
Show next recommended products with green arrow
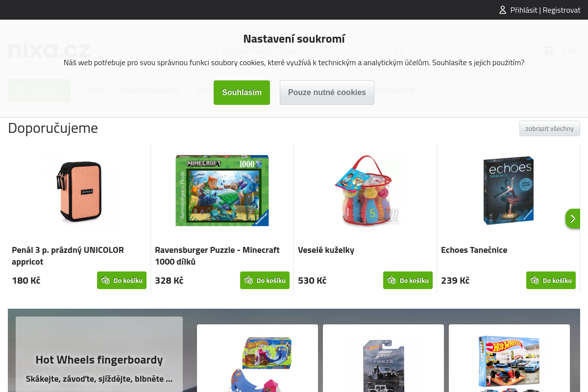tap(572, 219)
